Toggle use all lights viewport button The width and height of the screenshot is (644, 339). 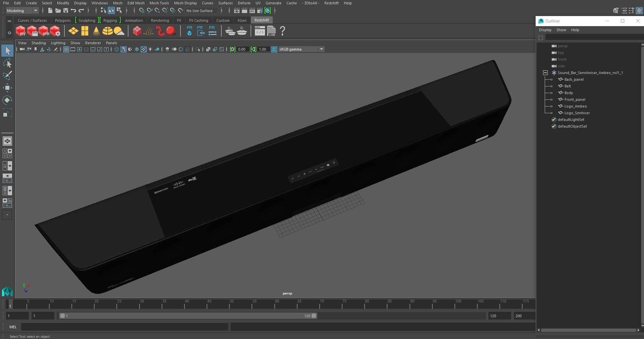150,49
